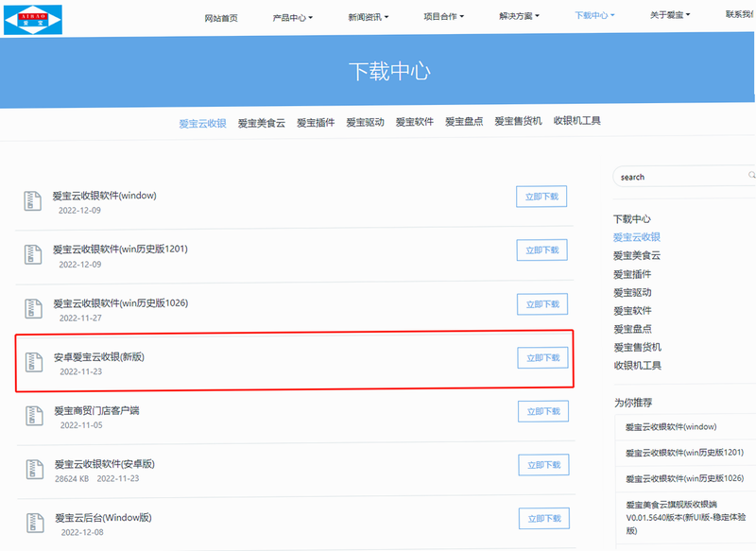Download 爱宝云收银软件(win历史版1201) with 立即下载
The height and width of the screenshot is (551, 756).
541,250
